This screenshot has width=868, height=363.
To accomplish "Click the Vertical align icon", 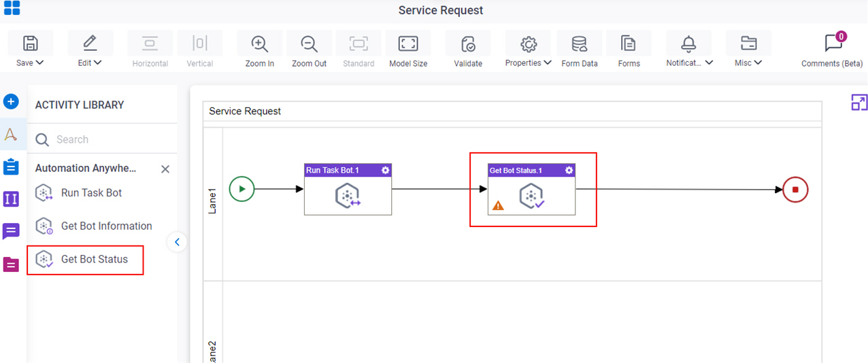I will pyautogui.click(x=200, y=44).
